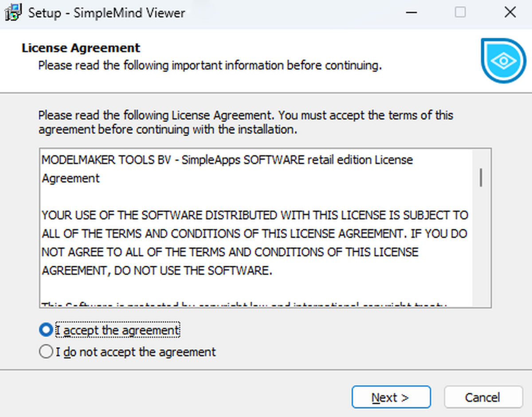
Task: Click the "License Agreement" heading
Action: [81, 48]
